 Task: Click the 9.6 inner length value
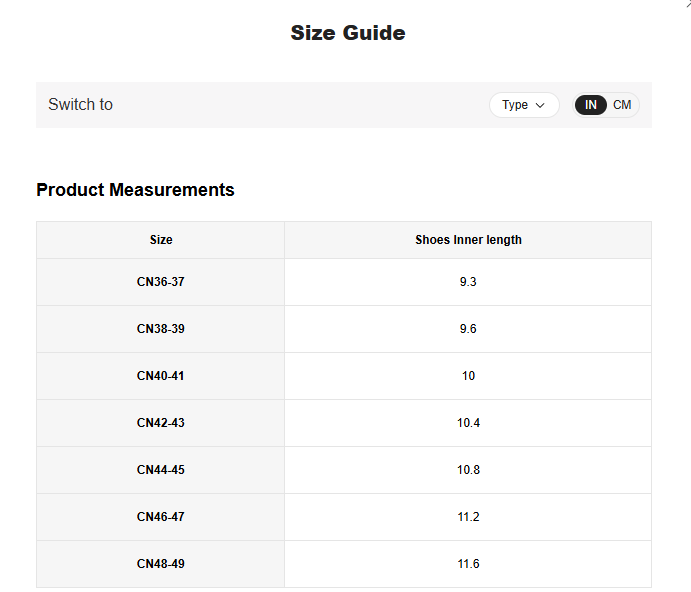(468, 329)
